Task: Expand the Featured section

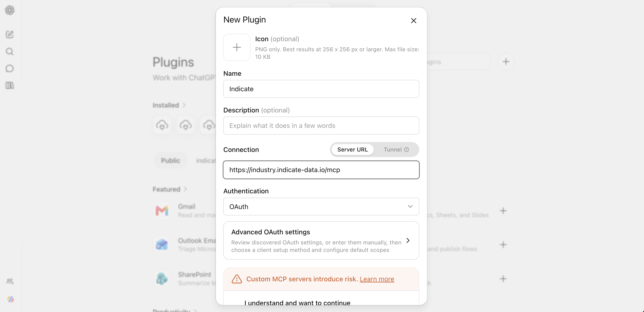Action: pos(170,189)
